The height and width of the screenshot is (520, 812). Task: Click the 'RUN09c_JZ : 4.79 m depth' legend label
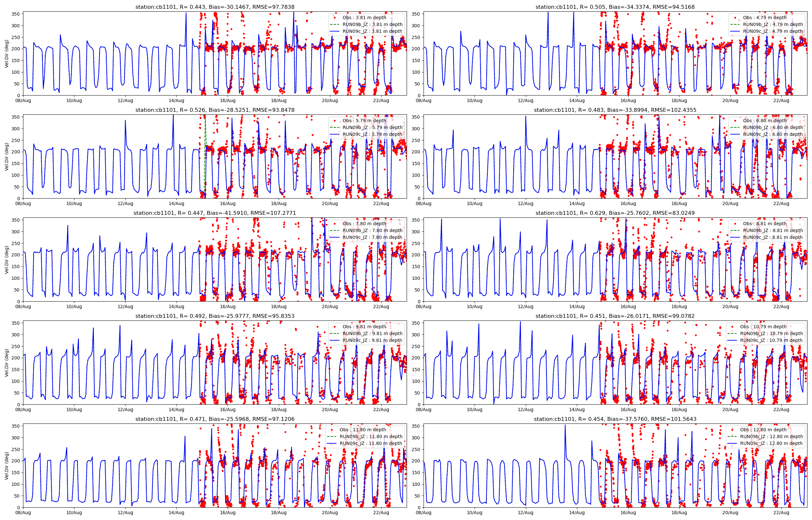pos(772,32)
